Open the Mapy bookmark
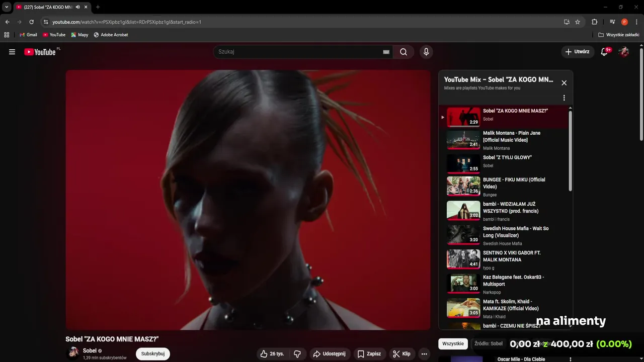The height and width of the screenshot is (362, 644). (79, 35)
